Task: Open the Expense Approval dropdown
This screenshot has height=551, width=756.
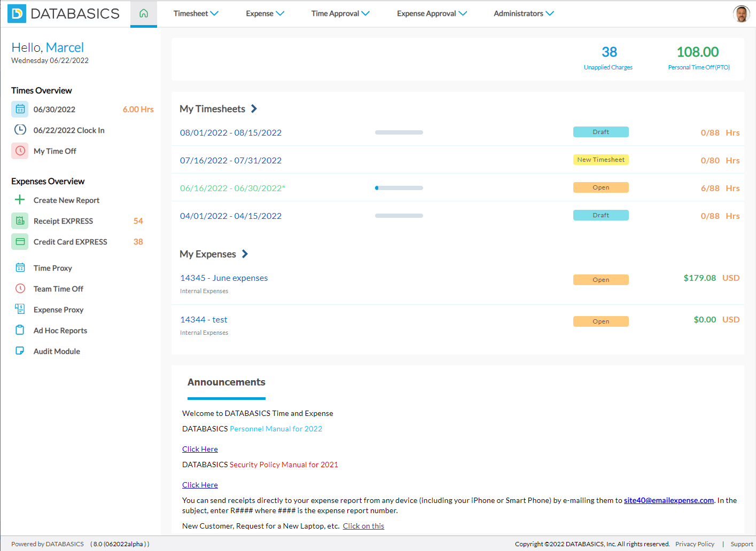Action: pos(432,13)
